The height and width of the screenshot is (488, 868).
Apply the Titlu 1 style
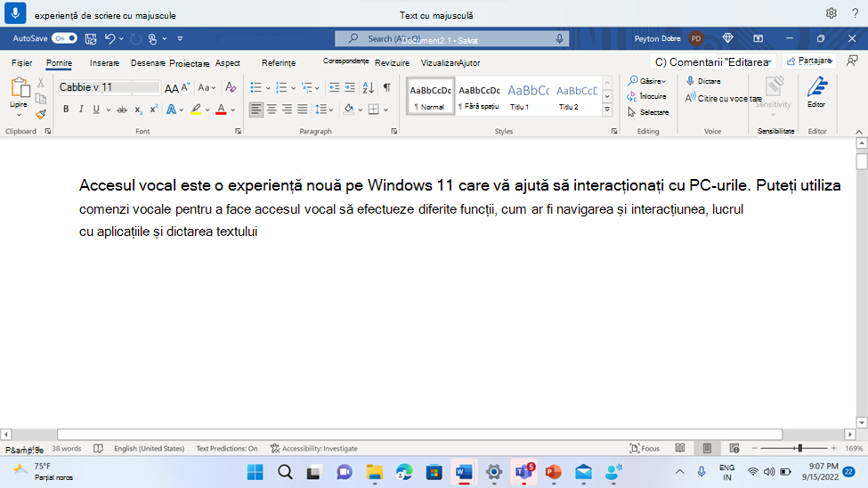click(x=528, y=96)
